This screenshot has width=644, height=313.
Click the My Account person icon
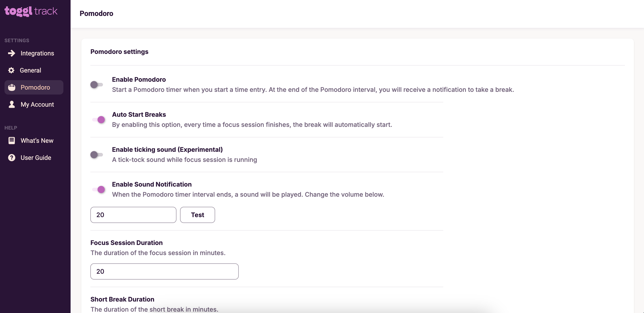click(x=11, y=104)
